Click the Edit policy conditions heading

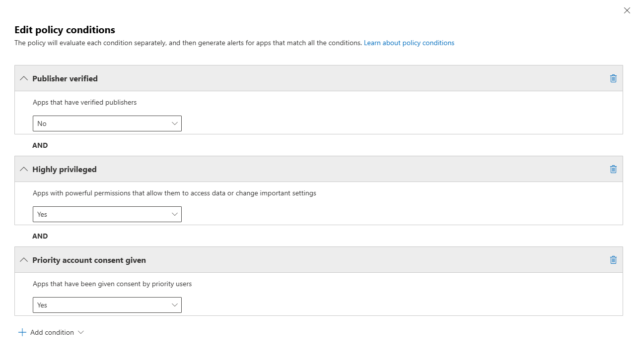(65, 30)
